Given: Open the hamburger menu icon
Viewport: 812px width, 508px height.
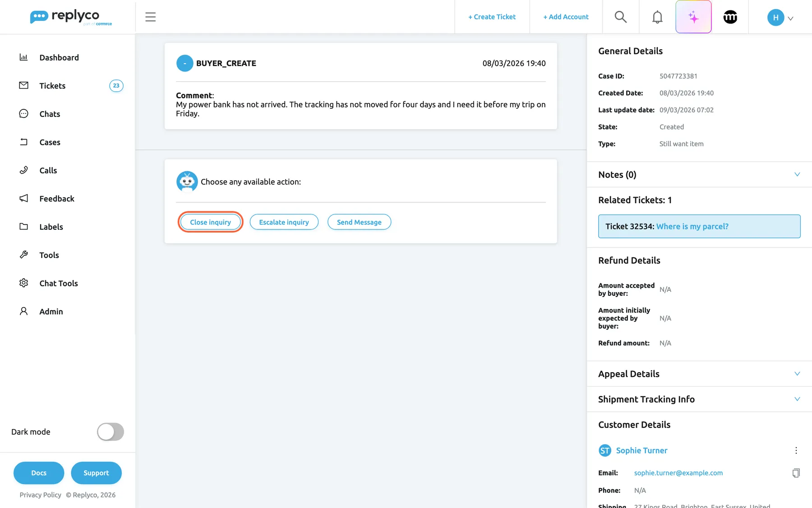Looking at the screenshot, I should (150, 17).
